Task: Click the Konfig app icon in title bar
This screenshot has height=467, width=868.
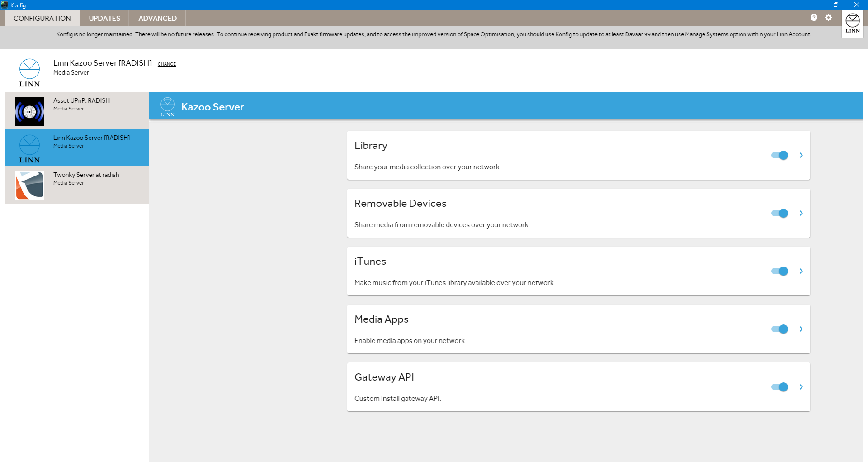Action: click(x=5, y=5)
